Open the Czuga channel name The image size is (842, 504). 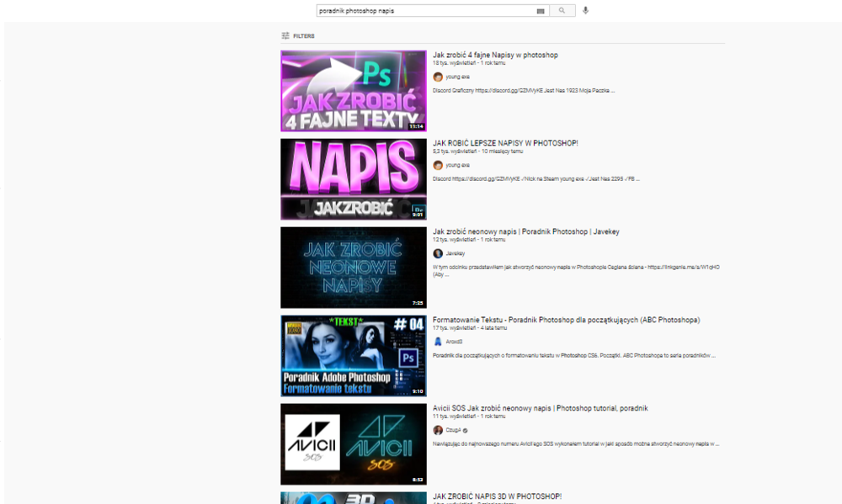tap(453, 430)
